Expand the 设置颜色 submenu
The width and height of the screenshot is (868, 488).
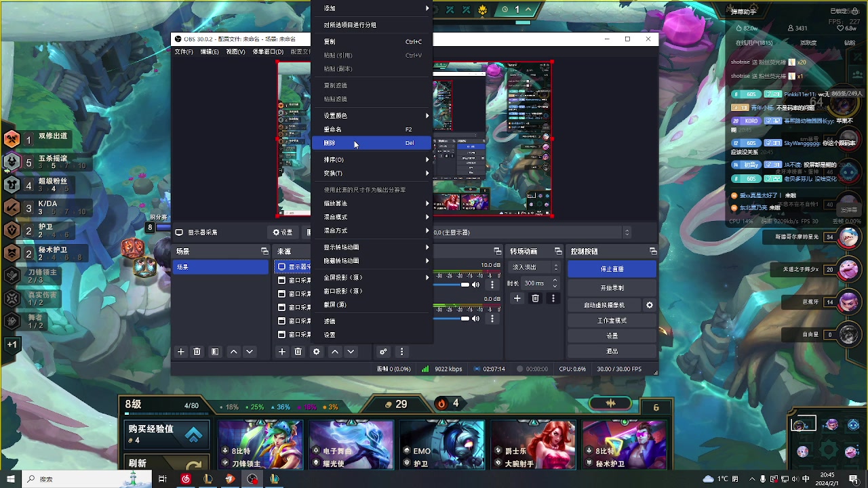(x=372, y=116)
